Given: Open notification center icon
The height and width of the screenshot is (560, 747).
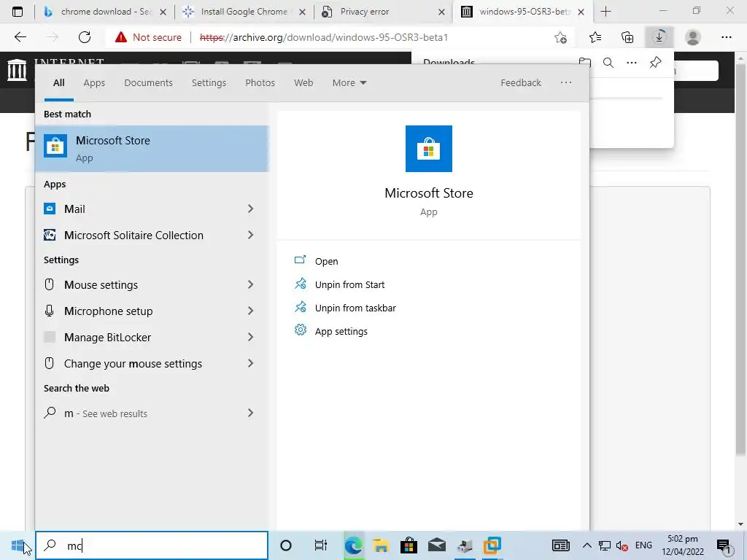Looking at the screenshot, I should (724, 545).
